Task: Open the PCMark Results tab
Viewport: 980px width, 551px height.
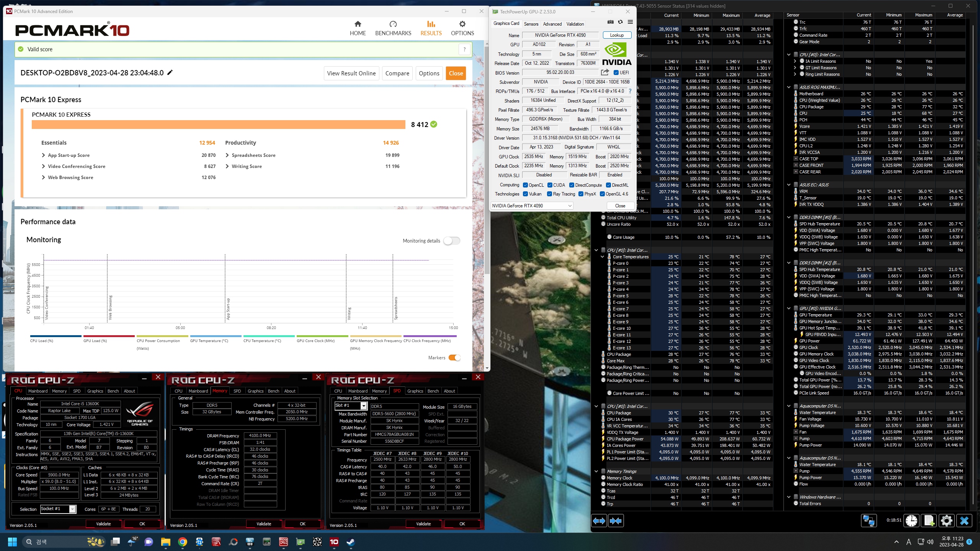Action: [x=431, y=28]
